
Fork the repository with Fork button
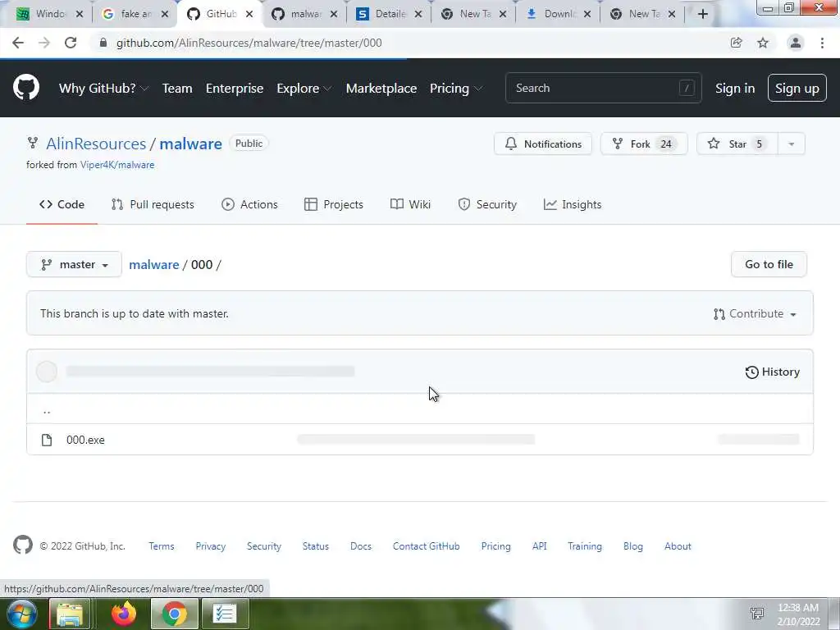tap(643, 144)
